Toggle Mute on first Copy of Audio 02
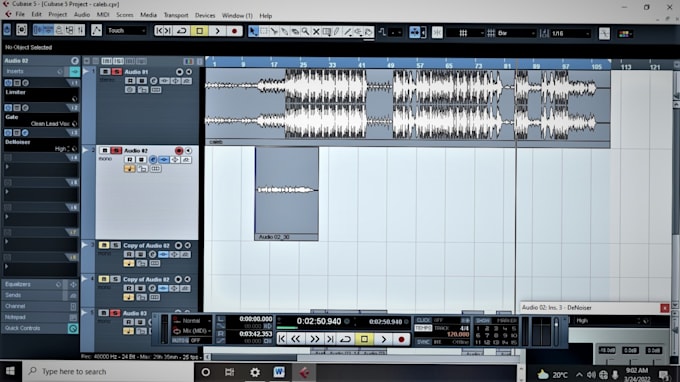Image resolution: width=680 pixels, height=382 pixels. (104, 245)
